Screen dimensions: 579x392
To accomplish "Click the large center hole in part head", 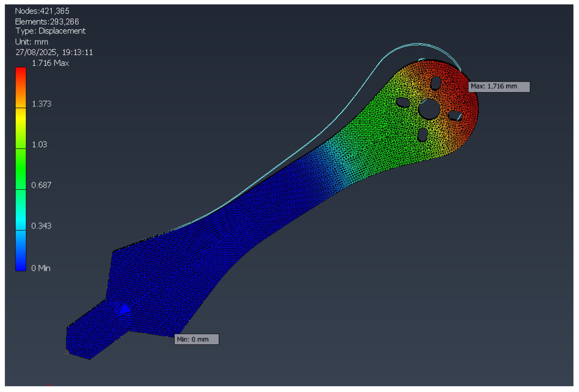I will (430, 108).
